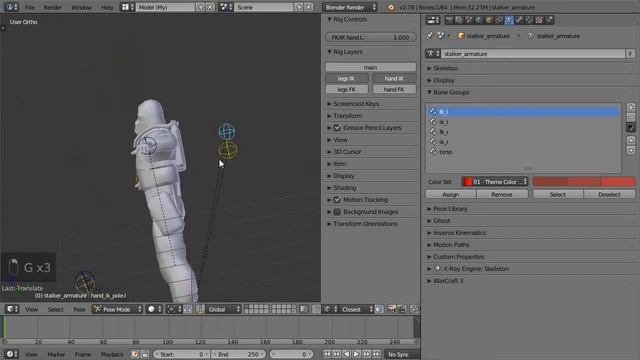640x360 pixels.
Task: Open the Render properties tab
Action: tap(449, 20)
